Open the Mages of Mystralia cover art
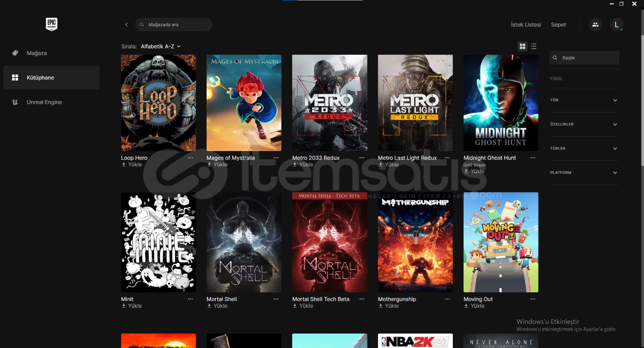644x348 pixels. point(244,103)
